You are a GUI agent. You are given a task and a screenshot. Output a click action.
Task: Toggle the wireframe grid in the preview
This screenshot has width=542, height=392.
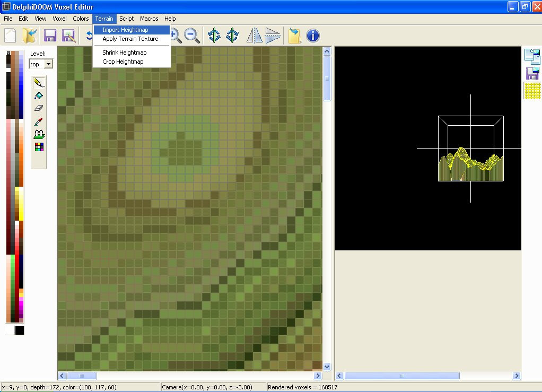tap(532, 91)
